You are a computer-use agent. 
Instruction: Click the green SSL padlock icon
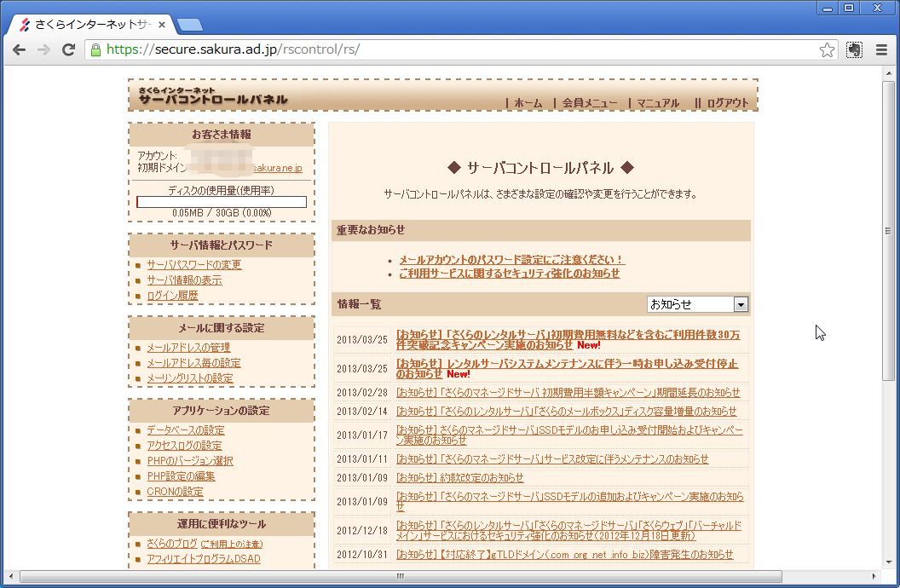click(x=95, y=50)
